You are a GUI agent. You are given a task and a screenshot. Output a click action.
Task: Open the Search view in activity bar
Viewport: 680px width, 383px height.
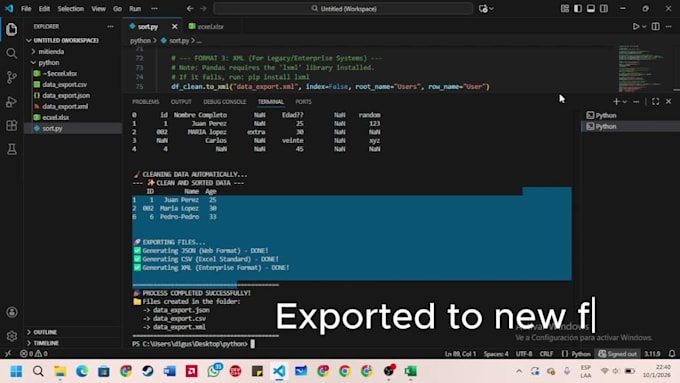12,53
